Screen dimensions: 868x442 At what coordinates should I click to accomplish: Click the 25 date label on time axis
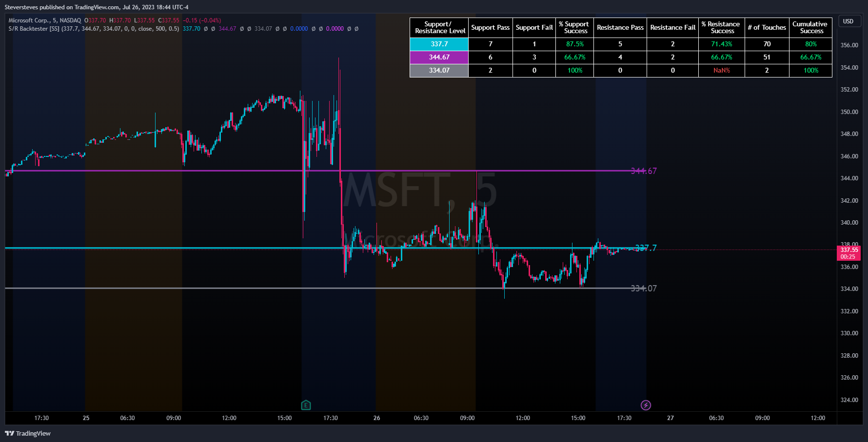[x=86, y=418]
